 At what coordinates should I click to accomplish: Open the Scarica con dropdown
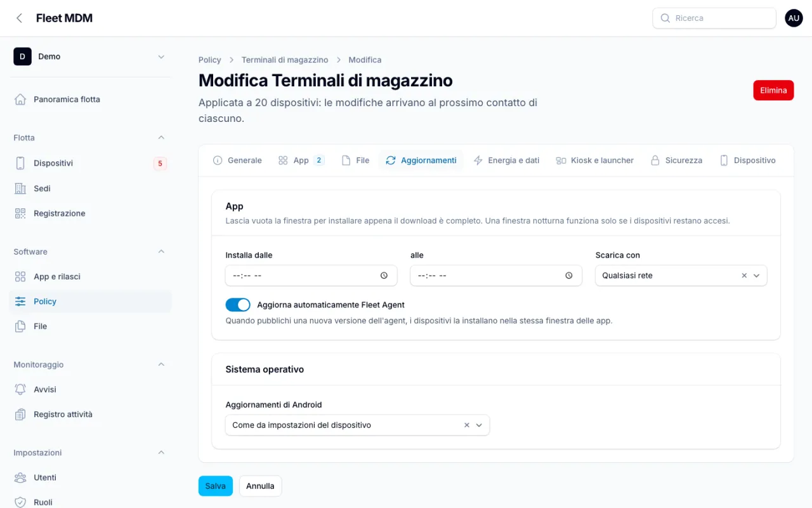681,276
